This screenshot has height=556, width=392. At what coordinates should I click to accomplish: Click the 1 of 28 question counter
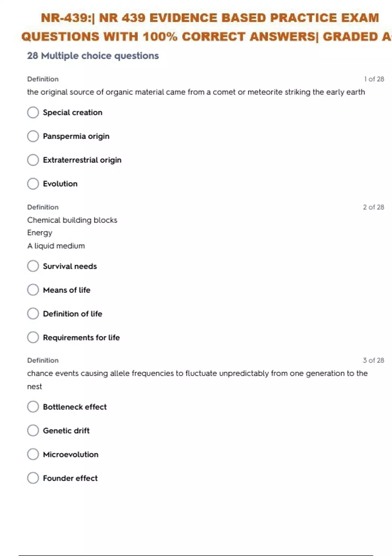[x=374, y=79]
